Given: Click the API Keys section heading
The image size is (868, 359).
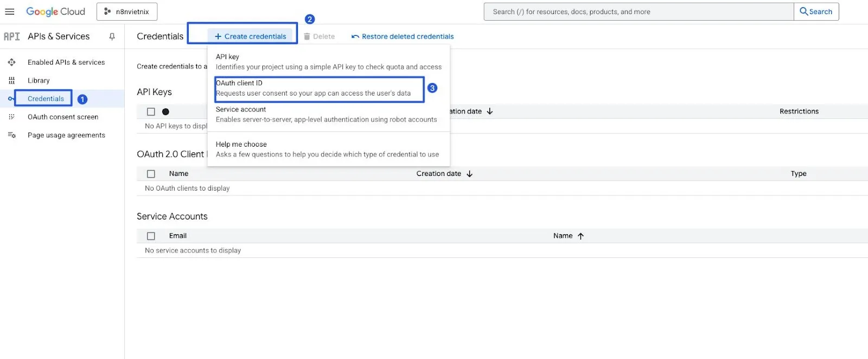Looking at the screenshot, I should pos(154,92).
